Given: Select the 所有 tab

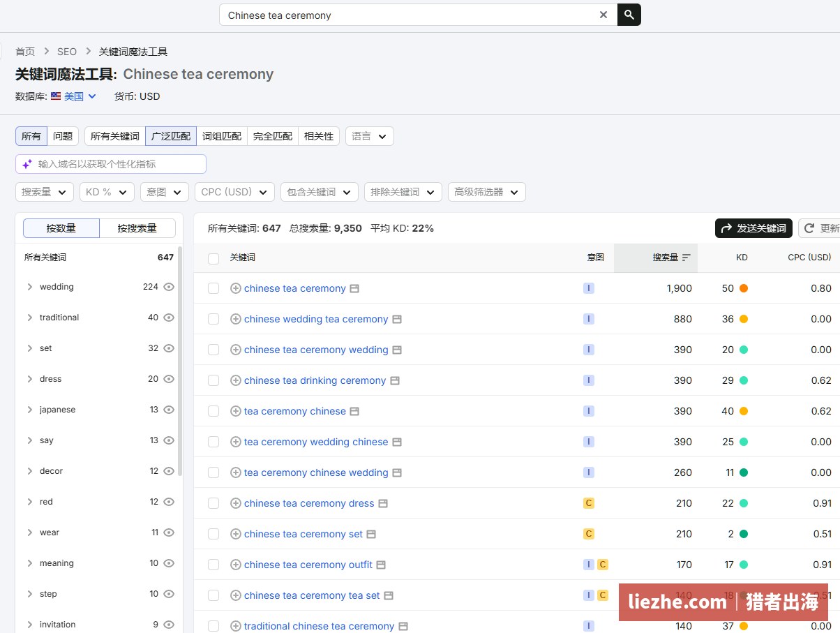Looking at the screenshot, I should coord(31,136).
